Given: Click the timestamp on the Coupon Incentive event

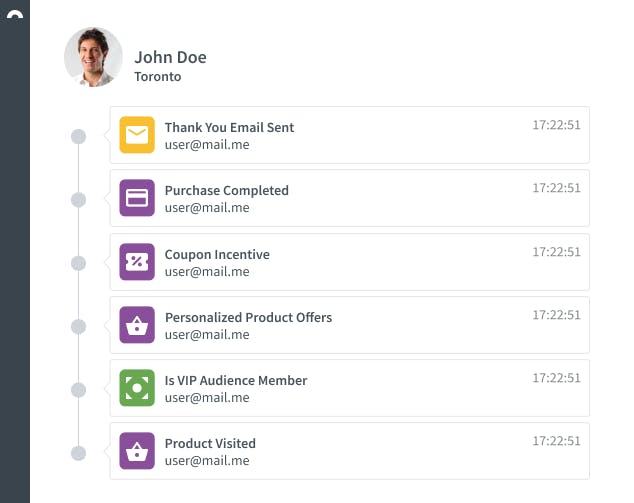Looking at the screenshot, I should tap(556, 251).
